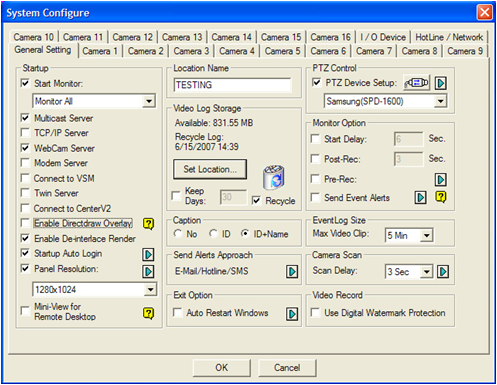Image resolution: width=497 pixels, height=385 pixels.
Task: Show help for Mini-View for Remote Desktop
Action: 149,313
